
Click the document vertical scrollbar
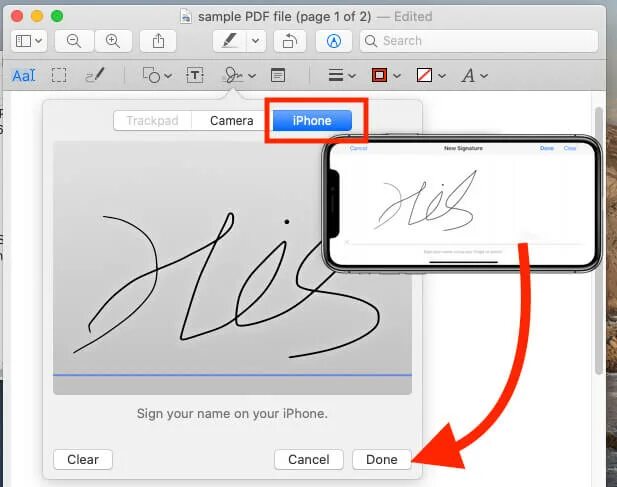pos(599,241)
